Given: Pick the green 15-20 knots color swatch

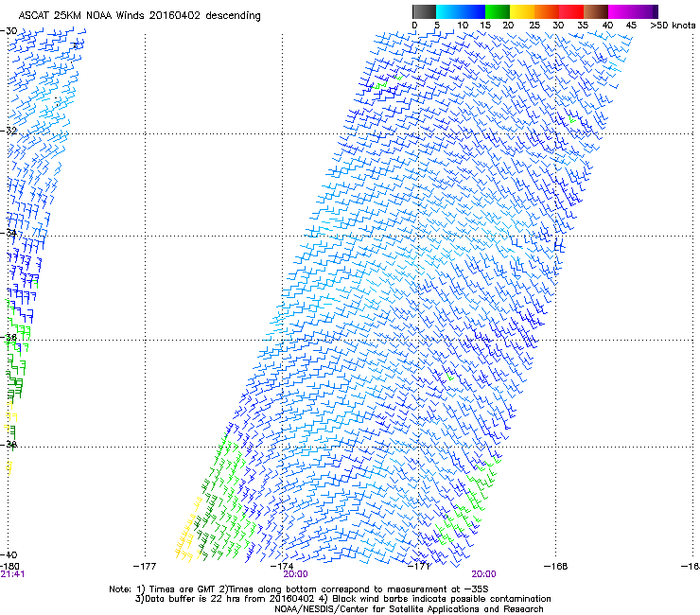Looking at the screenshot, I should (x=498, y=11).
